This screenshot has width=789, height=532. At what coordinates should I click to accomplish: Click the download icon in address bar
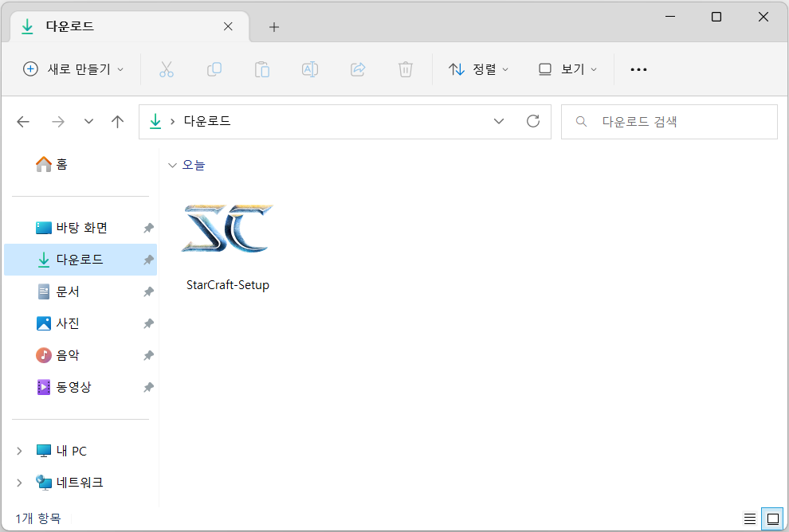[x=155, y=121]
